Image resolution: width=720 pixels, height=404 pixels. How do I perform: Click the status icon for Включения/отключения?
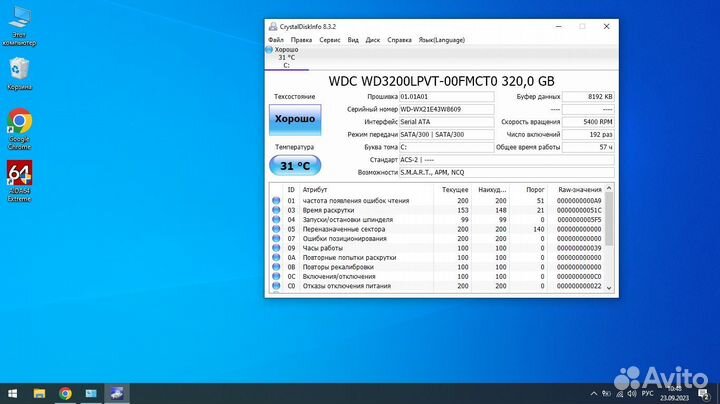[276, 276]
